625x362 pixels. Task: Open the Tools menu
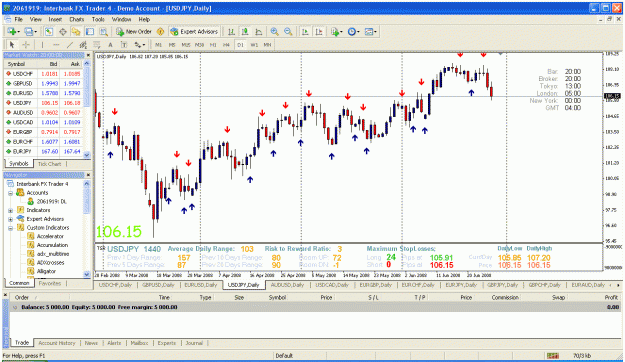[98, 19]
